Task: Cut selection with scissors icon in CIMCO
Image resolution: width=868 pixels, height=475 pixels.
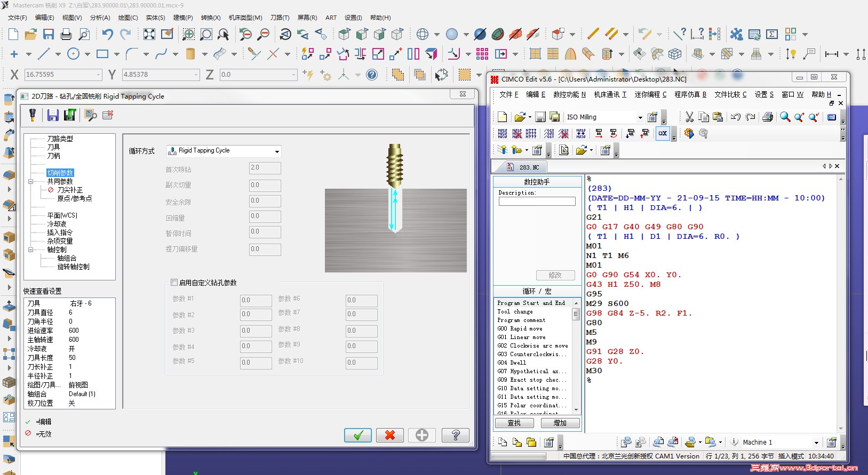Action: point(689,117)
